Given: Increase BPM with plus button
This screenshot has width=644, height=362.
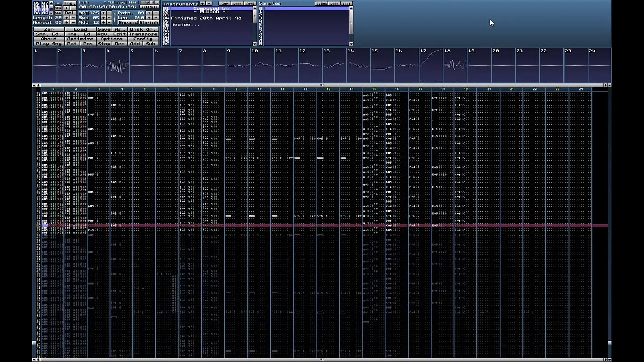Looking at the screenshot, I should (103, 13).
